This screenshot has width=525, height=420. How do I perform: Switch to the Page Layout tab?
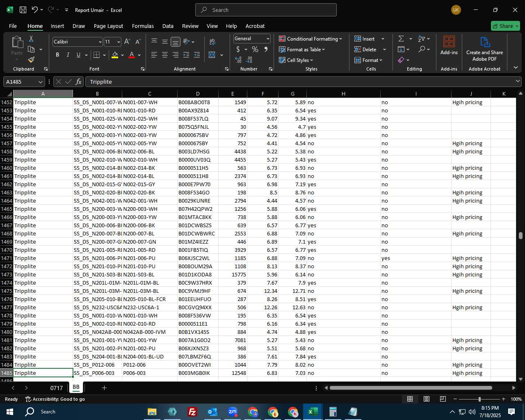(x=108, y=26)
